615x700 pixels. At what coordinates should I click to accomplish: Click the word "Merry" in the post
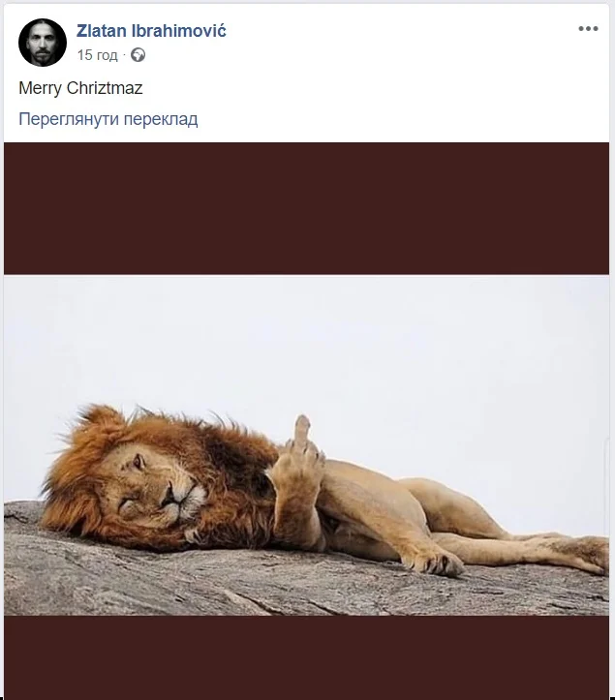coord(40,87)
